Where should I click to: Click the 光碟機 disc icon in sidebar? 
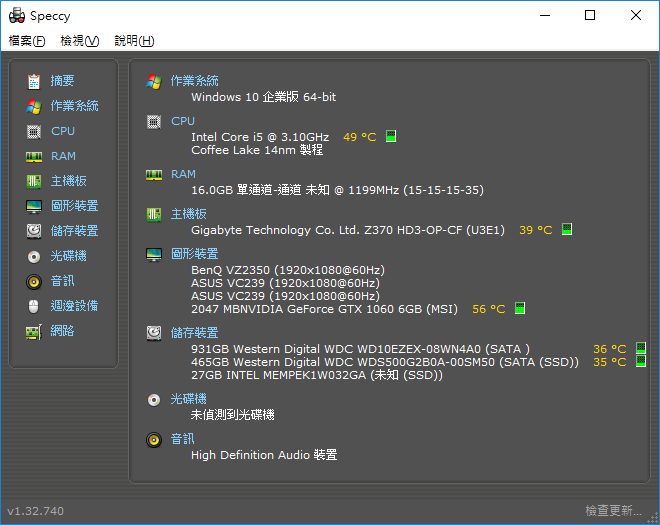(x=34, y=256)
